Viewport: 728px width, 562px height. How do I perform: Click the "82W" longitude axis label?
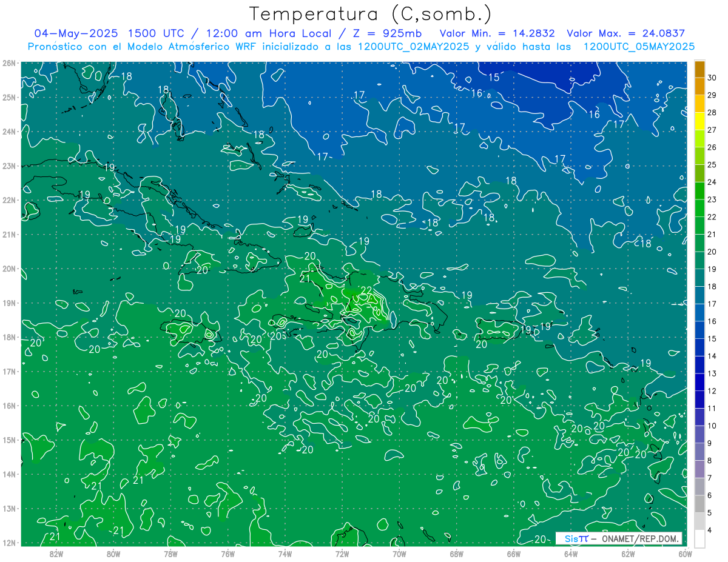pyautogui.click(x=56, y=553)
